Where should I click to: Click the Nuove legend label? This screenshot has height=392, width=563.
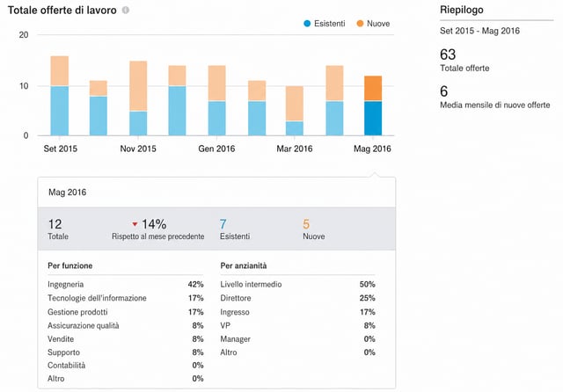[378, 24]
